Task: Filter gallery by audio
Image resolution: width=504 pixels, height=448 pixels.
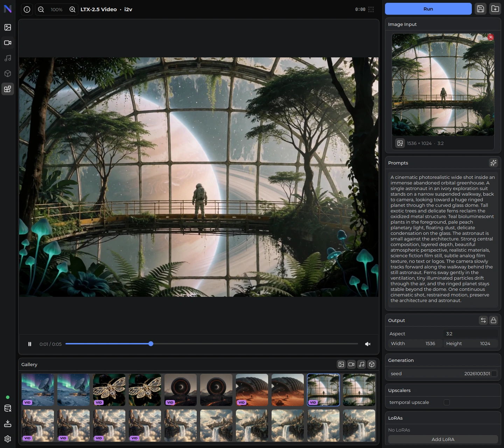Action: click(362, 364)
